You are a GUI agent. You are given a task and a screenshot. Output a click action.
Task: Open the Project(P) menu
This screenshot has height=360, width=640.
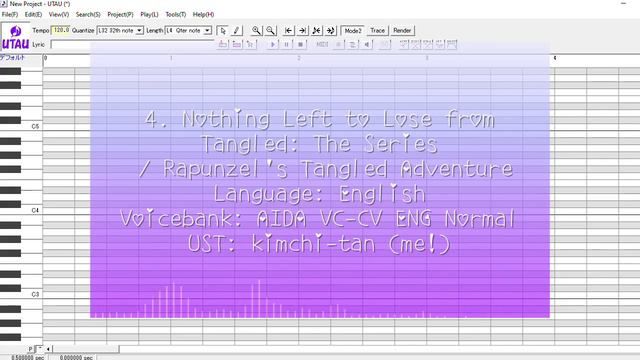tap(120, 14)
